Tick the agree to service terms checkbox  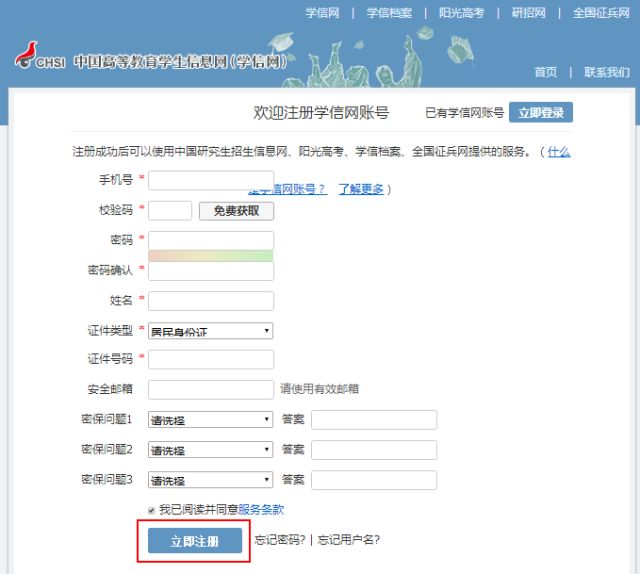tap(151, 510)
